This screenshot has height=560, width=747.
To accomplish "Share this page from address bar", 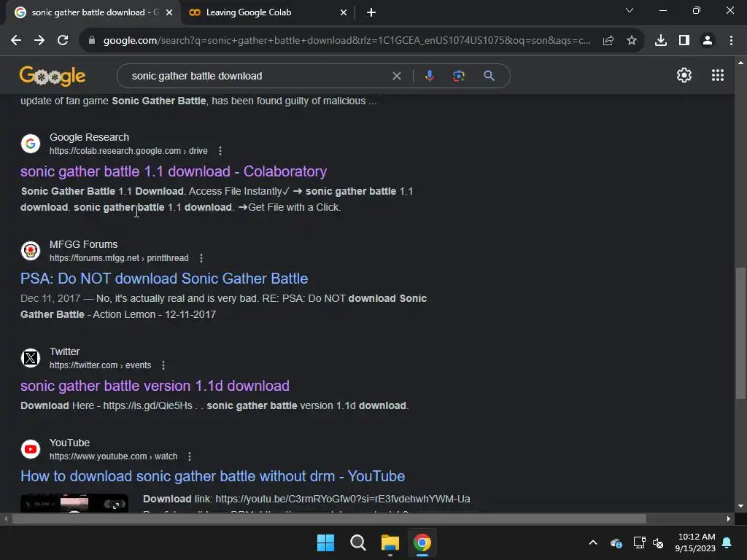I will pos(608,41).
